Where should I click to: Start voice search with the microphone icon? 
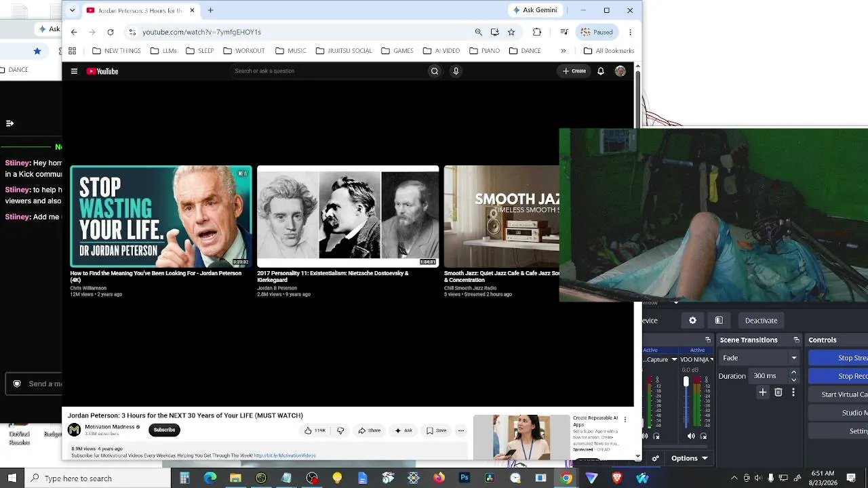[456, 71]
